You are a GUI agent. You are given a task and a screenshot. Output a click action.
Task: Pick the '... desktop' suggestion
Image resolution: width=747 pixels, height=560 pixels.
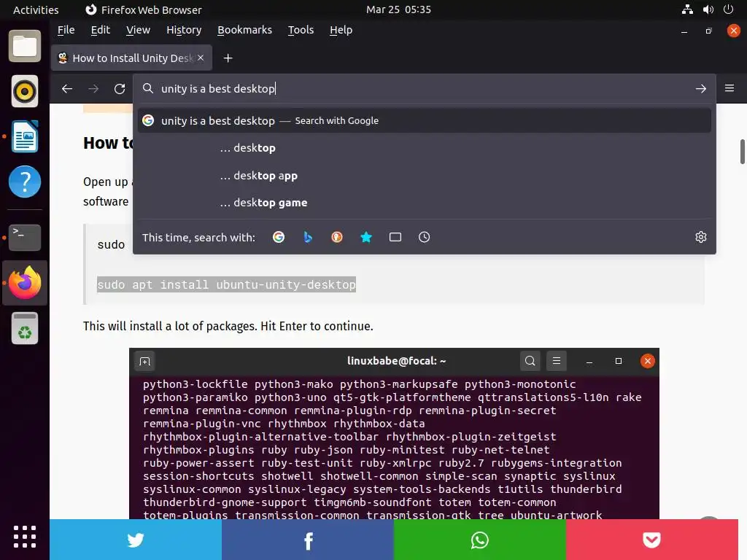[424, 148]
